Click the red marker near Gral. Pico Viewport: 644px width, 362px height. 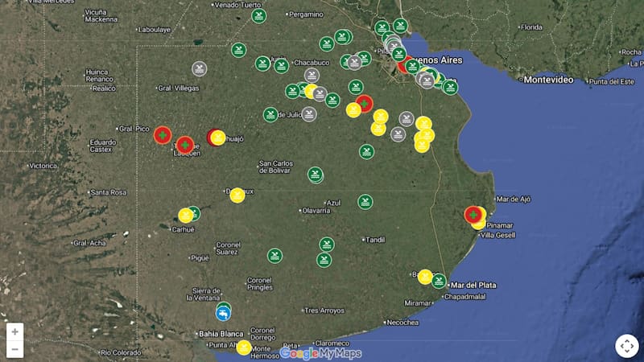(x=163, y=135)
